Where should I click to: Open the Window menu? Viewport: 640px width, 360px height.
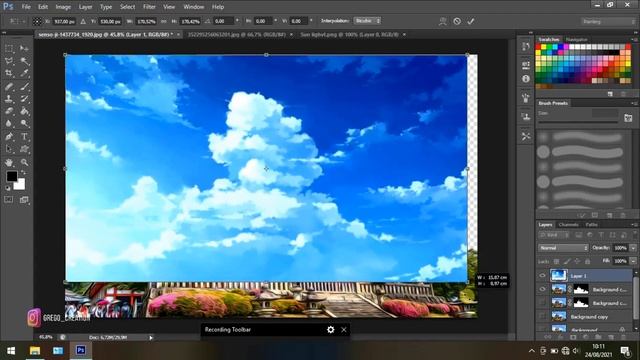coord(193,7)
